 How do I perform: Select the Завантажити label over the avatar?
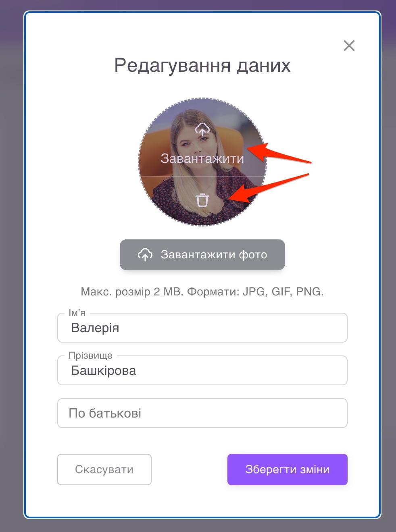coord(202,158)
